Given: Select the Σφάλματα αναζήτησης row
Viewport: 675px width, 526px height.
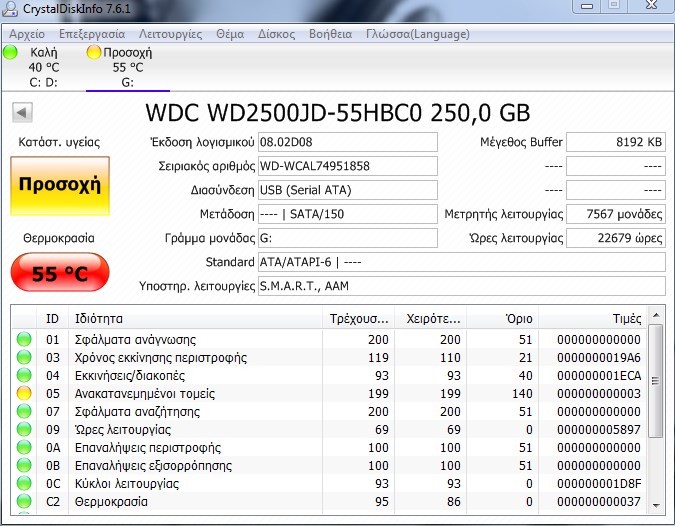Looking at the screenshot, I should [x=329, y=412].
